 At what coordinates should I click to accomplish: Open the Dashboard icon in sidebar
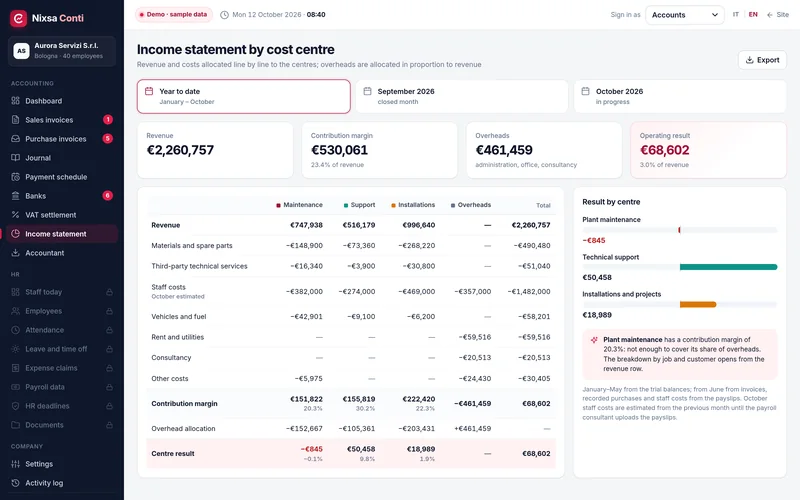tap(15, 101)
